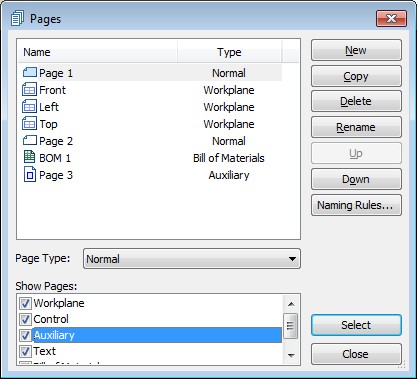Click the Front workplane page icon

tap(29, 90)
